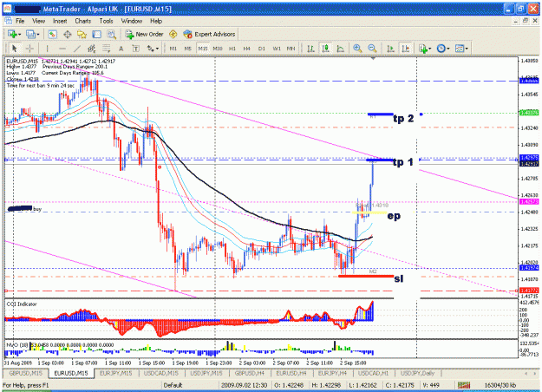Switch to the GBPUSD,H4 chart tab
Viewport: 542px width, 392px height.
click(250, 373)
